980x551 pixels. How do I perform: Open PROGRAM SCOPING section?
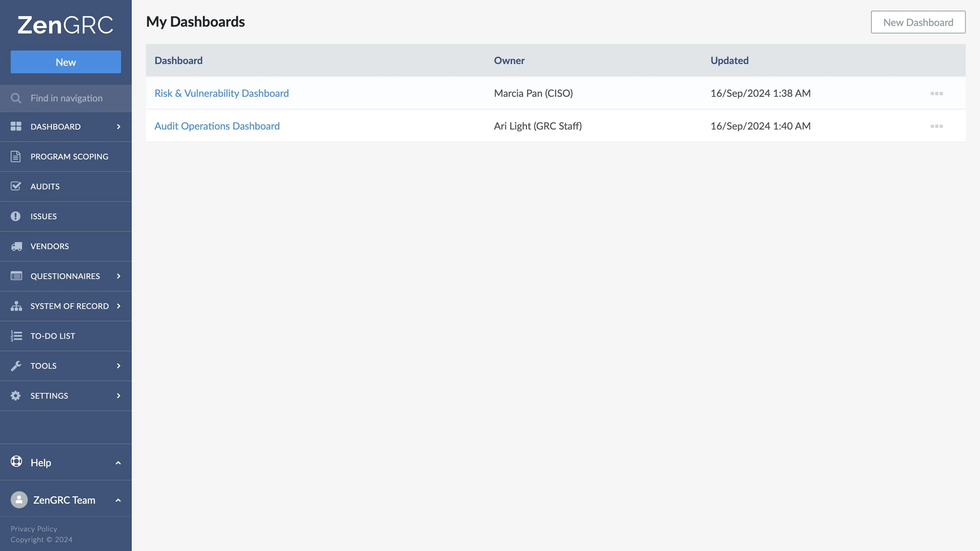(66, 157)
